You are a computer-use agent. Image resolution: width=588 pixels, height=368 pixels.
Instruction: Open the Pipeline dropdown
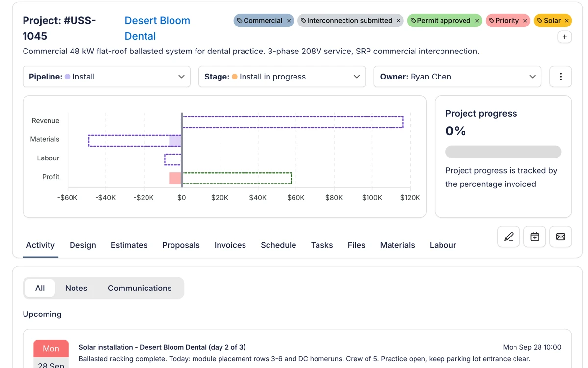[106, 77]
